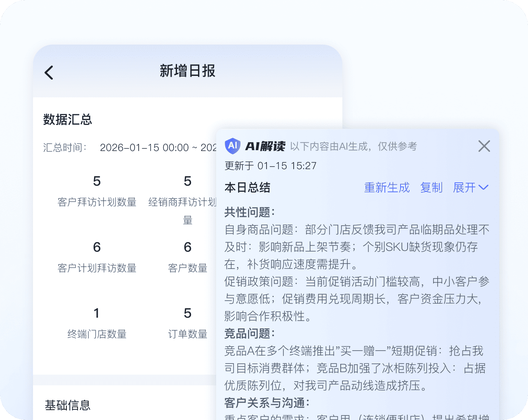This screenshot has height=420, width=528.
Task: Copy the summary via 复制
Action: [431, 188]
